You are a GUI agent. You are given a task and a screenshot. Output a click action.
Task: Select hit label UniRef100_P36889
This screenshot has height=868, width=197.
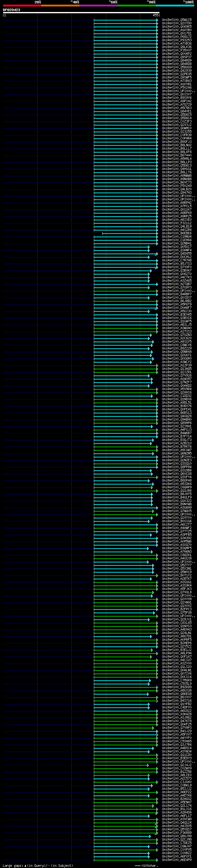click(x=177, y=833)
